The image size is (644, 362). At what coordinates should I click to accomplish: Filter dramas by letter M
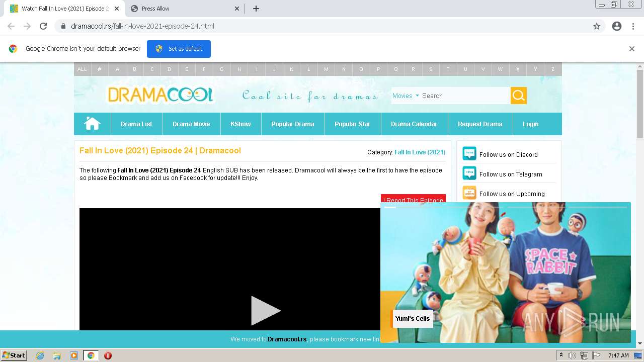(x=326, y=69)
